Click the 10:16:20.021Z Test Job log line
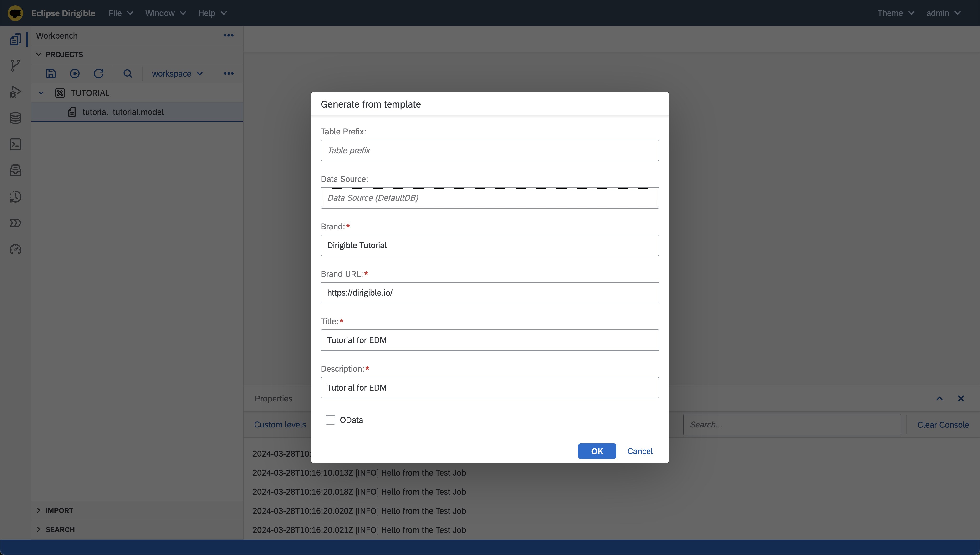This screenshot has width=980, height=555. tap(359, 530)
